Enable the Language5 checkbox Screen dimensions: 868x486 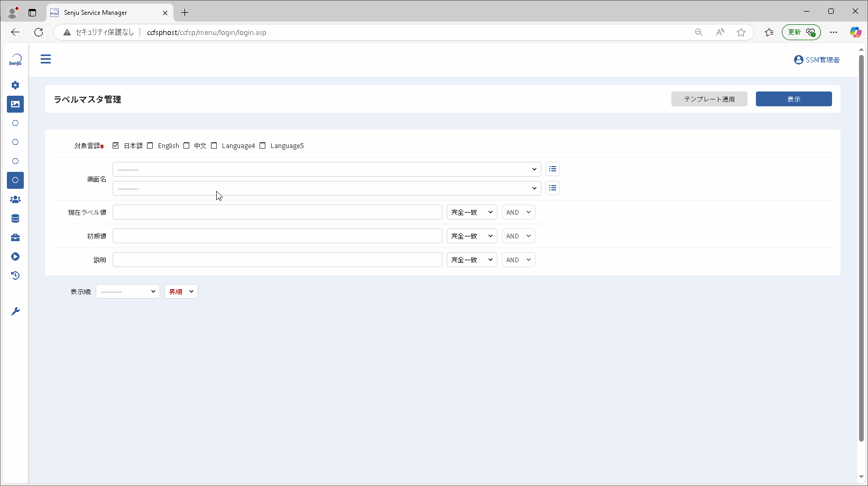click(263, 145)
